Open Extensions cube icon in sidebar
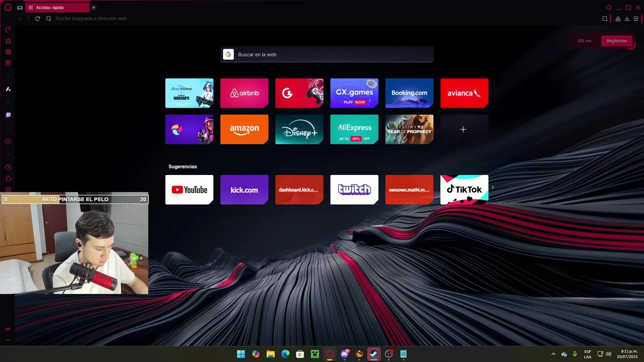 (x=8, y=178)
